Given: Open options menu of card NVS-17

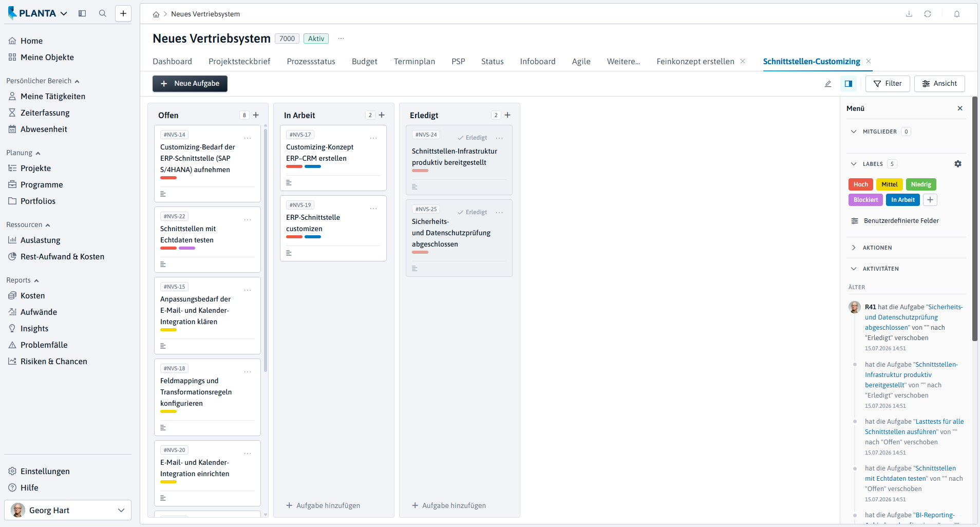Looking at the screenshot, I should (x=373, y=138).
